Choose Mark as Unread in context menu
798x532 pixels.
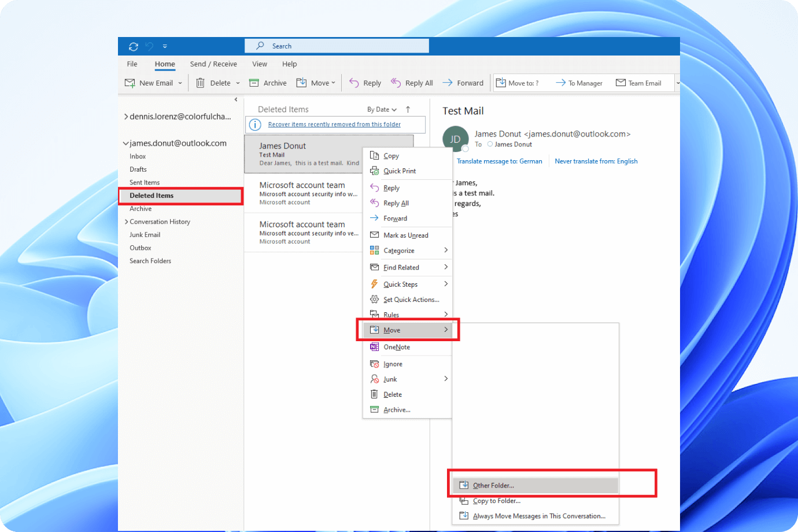407,235
